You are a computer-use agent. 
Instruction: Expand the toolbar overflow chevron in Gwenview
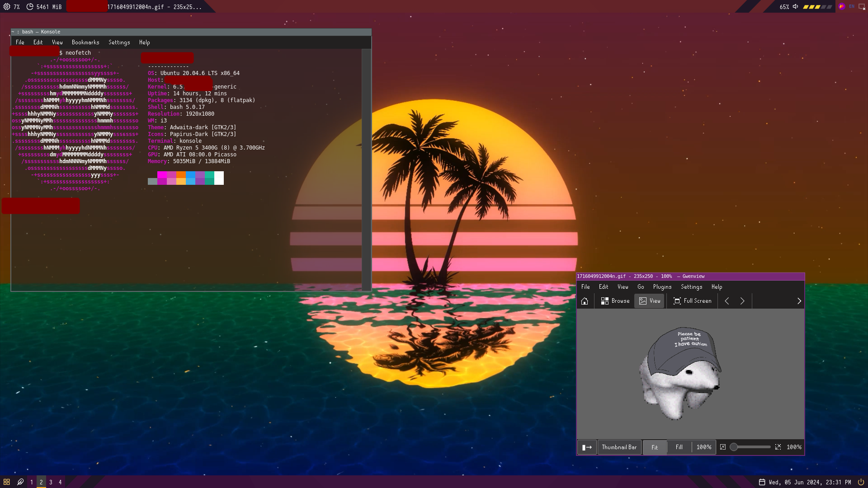coord(798,300)
